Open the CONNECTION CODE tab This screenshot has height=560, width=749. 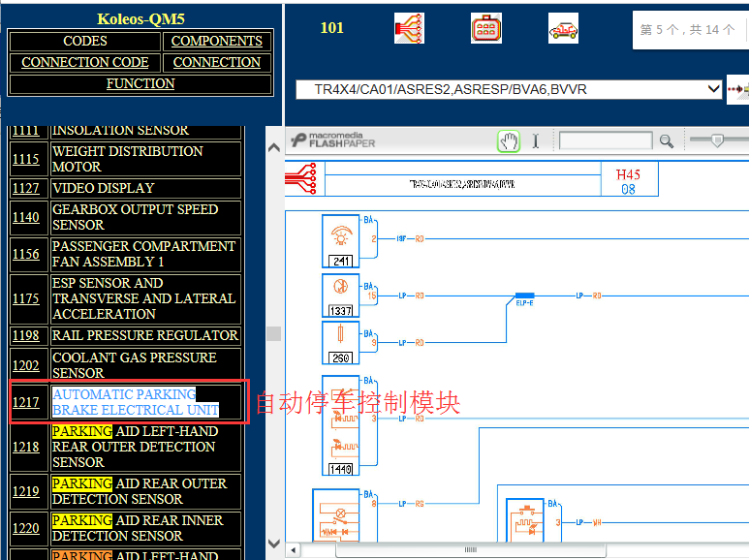tap(85, 62)
